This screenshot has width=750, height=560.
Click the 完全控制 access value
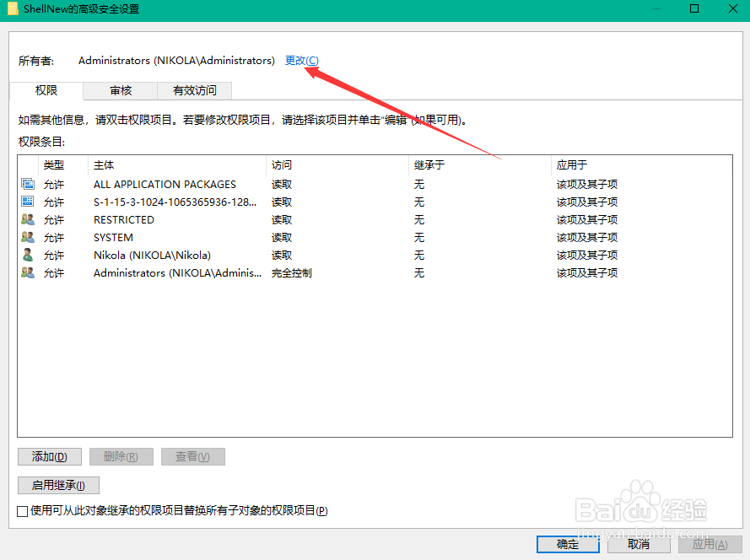(292, 272)
